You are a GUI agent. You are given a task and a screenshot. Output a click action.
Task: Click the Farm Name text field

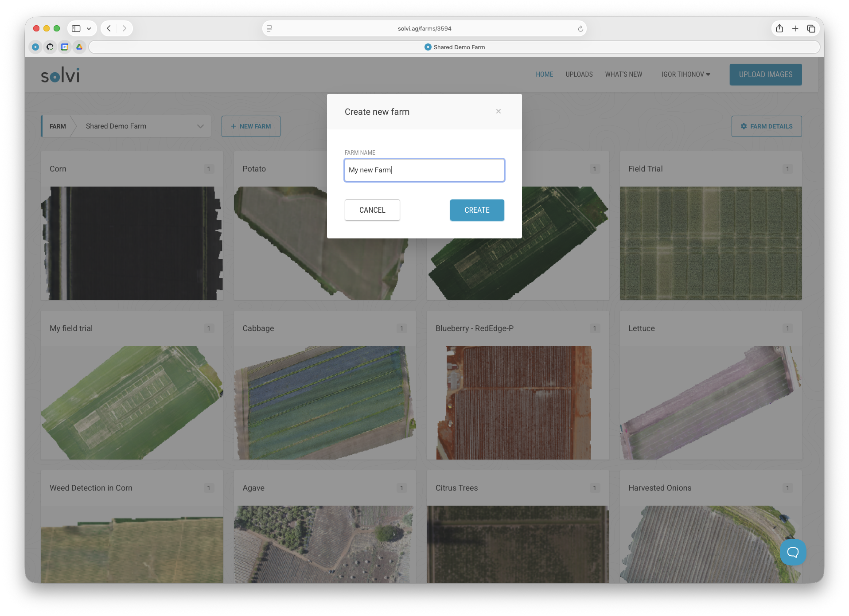pyautogui.click(x=424, y=170)
